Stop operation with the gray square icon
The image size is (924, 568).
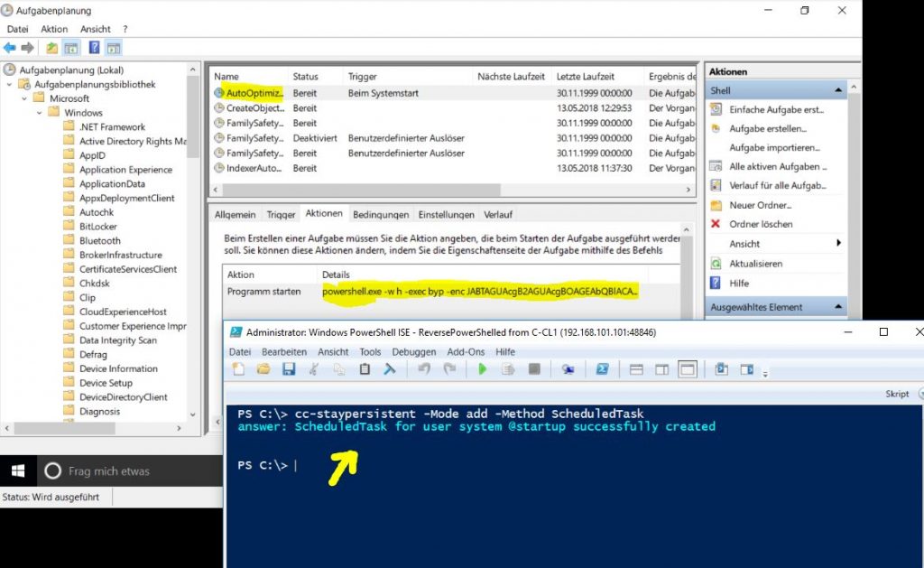(534, 369)
